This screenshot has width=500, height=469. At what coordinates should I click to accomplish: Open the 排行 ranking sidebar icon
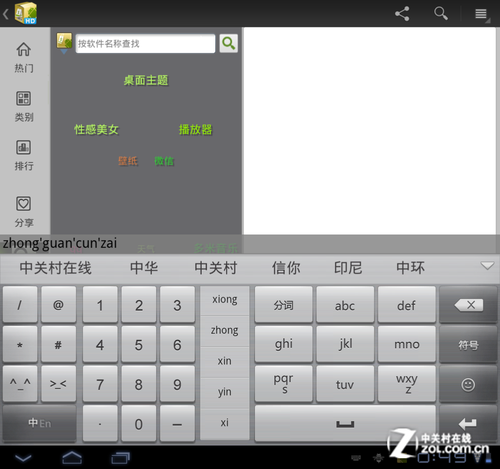(x=24, y=155)
